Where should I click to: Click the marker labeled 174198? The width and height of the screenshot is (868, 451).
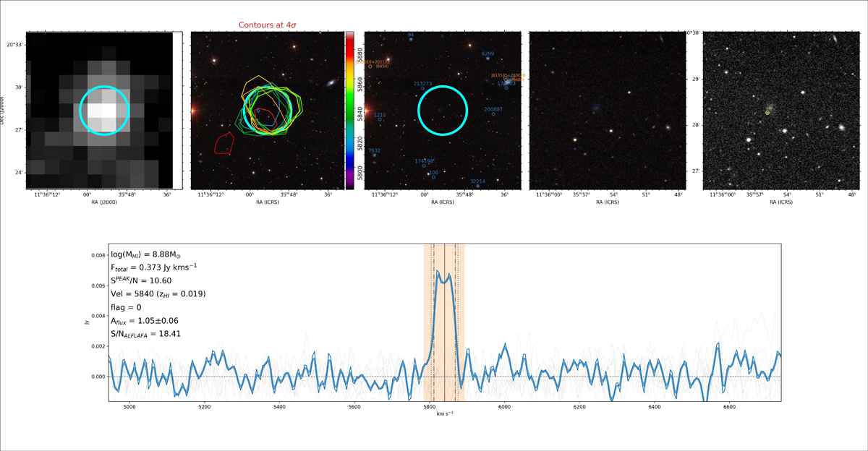click(x=424, y=166)
